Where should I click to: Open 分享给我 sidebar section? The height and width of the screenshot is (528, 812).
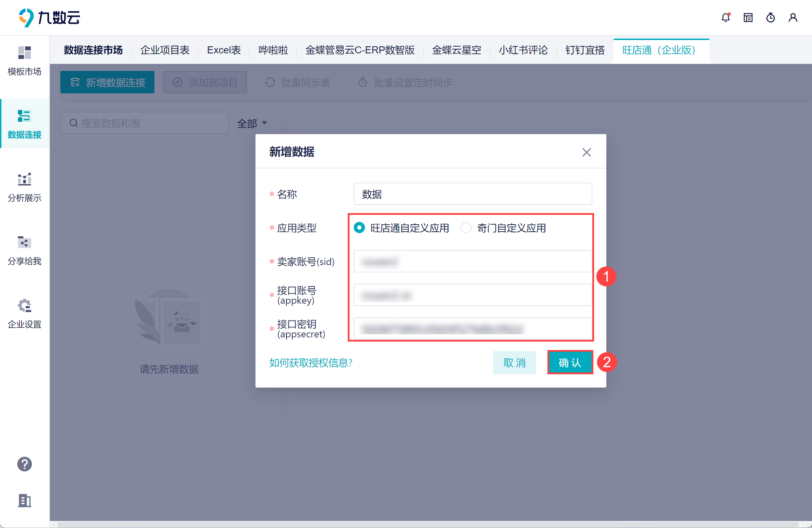tap(25, 250)
